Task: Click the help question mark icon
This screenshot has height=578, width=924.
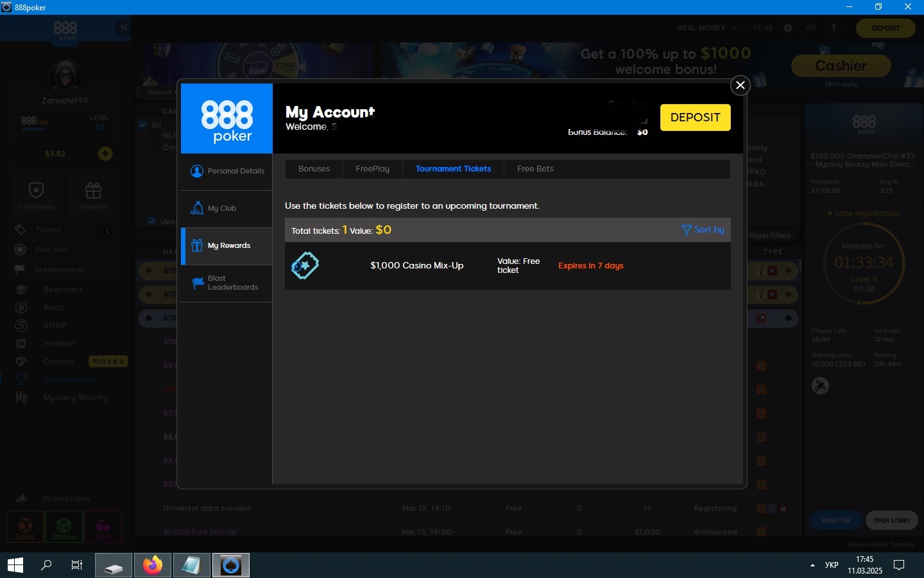Action: 834,28
